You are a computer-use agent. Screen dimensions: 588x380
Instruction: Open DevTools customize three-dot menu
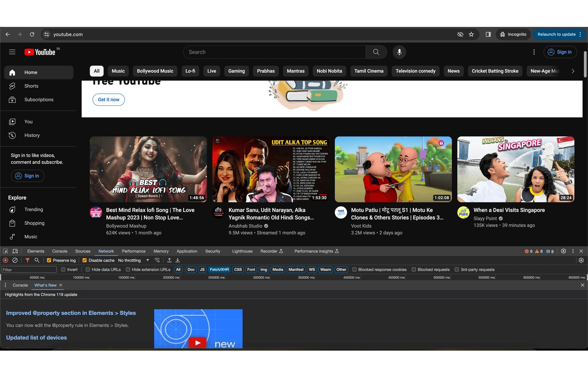click(573, 251)
